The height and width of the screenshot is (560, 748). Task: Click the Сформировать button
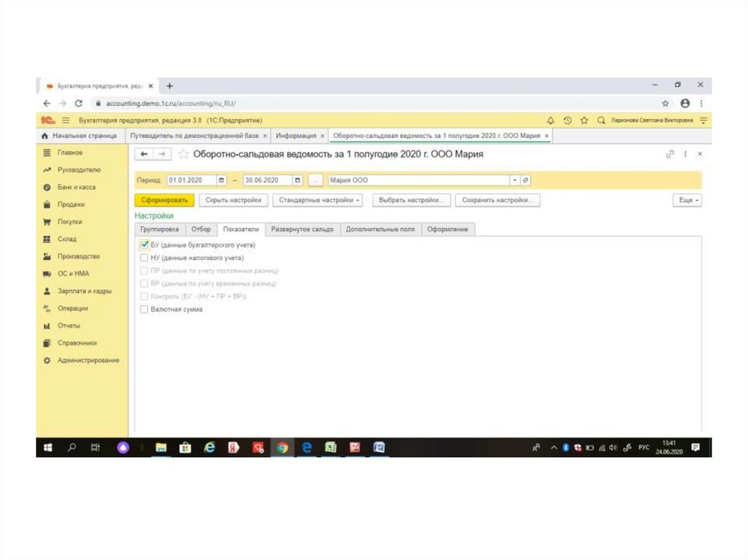point(165,200)
